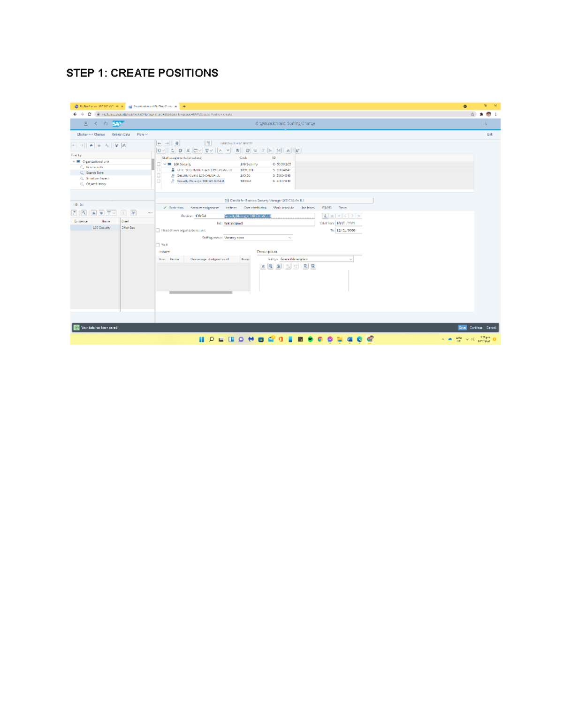Click the Save button at the bottom
Image resolution: width=563 pixels, height=728 pixels.
(x=462, y=328)
